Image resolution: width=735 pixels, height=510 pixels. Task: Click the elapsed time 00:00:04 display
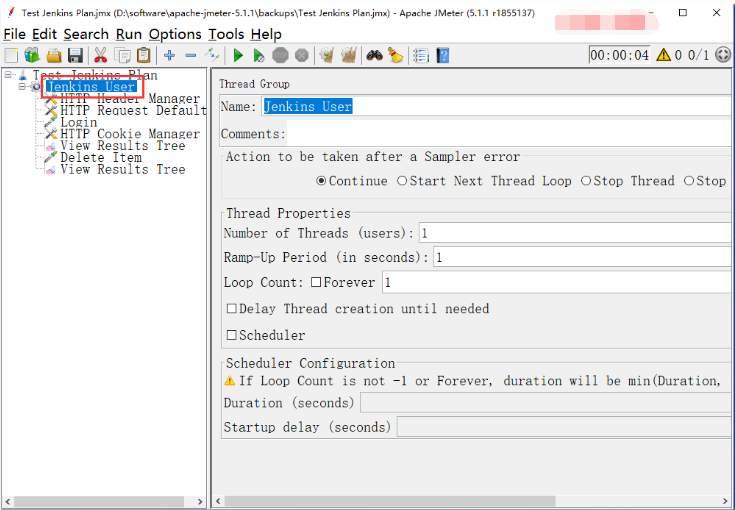[619, 55]
